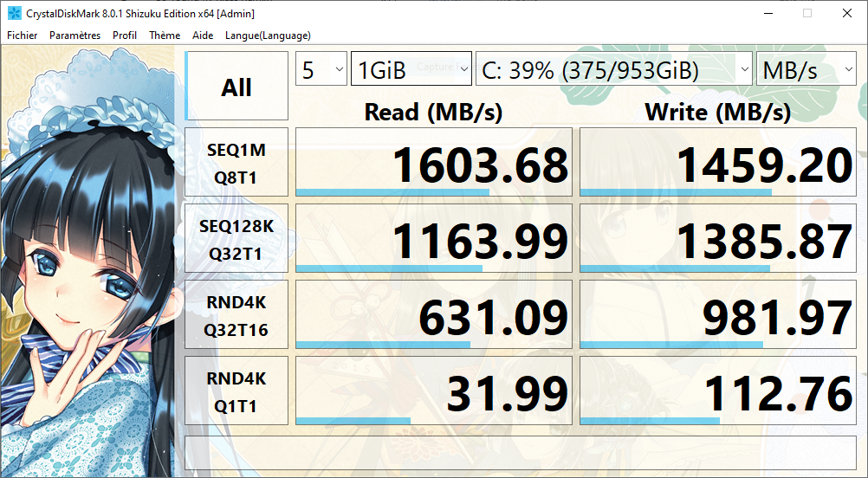Viewport: 868px width, 478px height.
Task: Click the SEQ128K write result 1385.87
Action: pyautogui.click(x=718, y=238)
